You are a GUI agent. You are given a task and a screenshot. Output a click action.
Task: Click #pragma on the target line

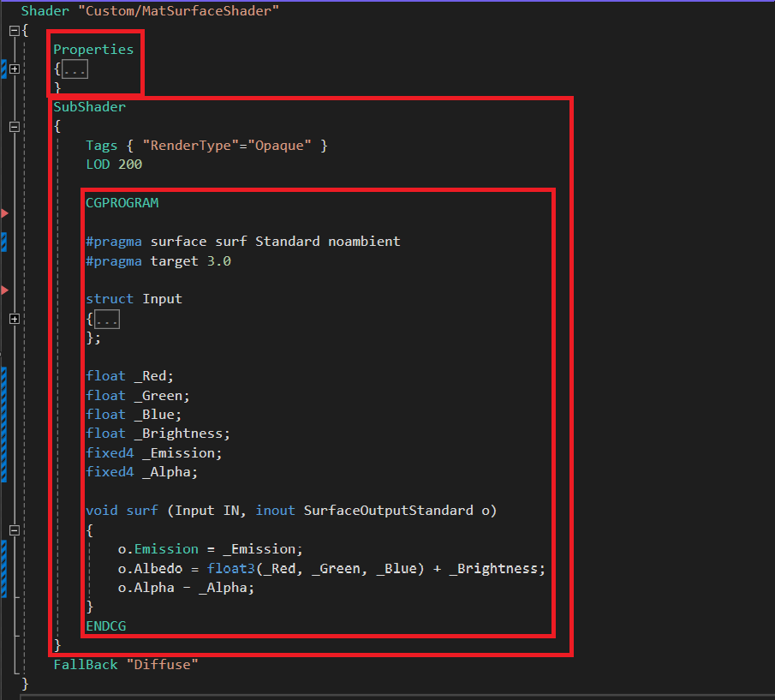tap(114, 261)
